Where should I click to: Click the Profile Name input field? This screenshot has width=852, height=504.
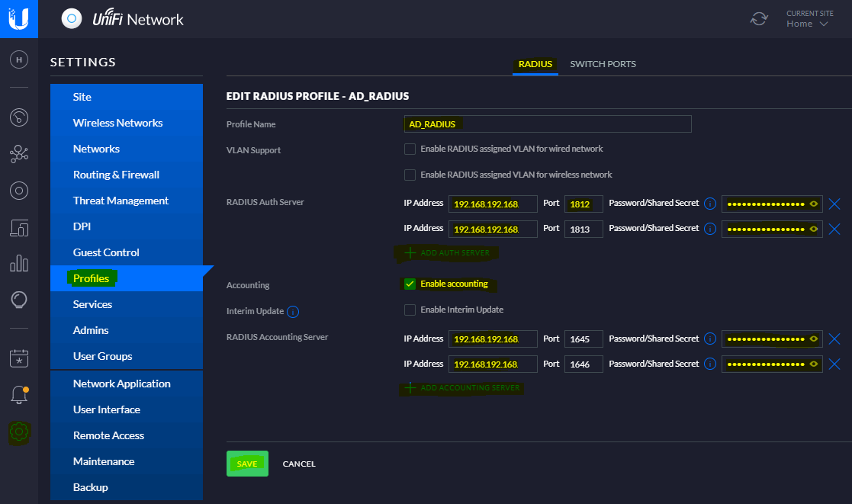547,124
